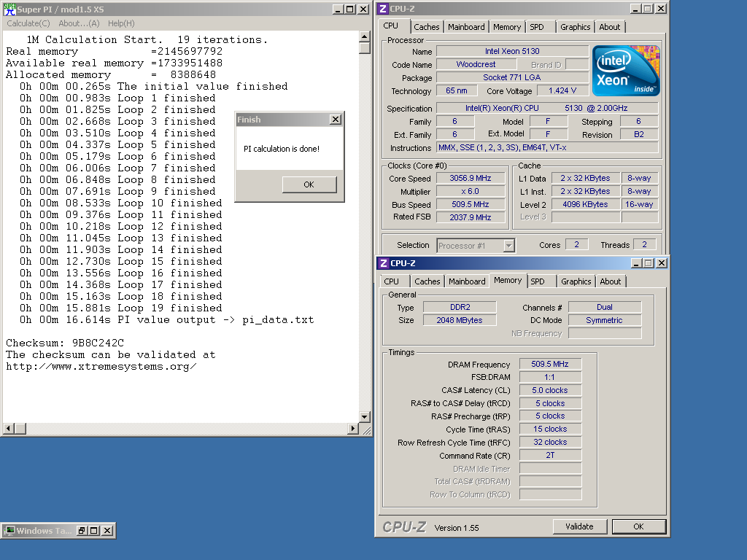Click the Validate button in CPU-Z
This screenshot has width=747, height=560.
[579, 526]
